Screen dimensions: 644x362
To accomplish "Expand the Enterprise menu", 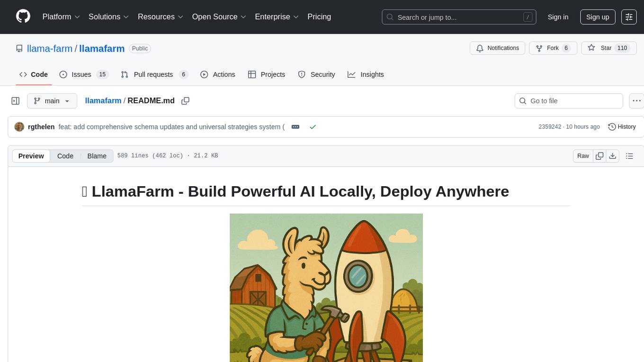I will [277, 17].
